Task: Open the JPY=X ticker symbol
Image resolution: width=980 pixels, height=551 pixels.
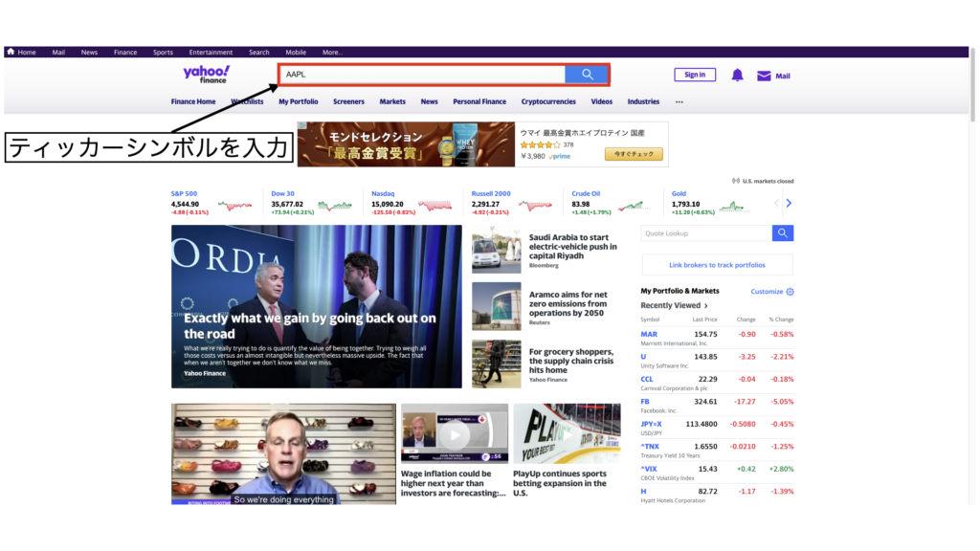Action: pyautogui.click(x=651, y=424)
